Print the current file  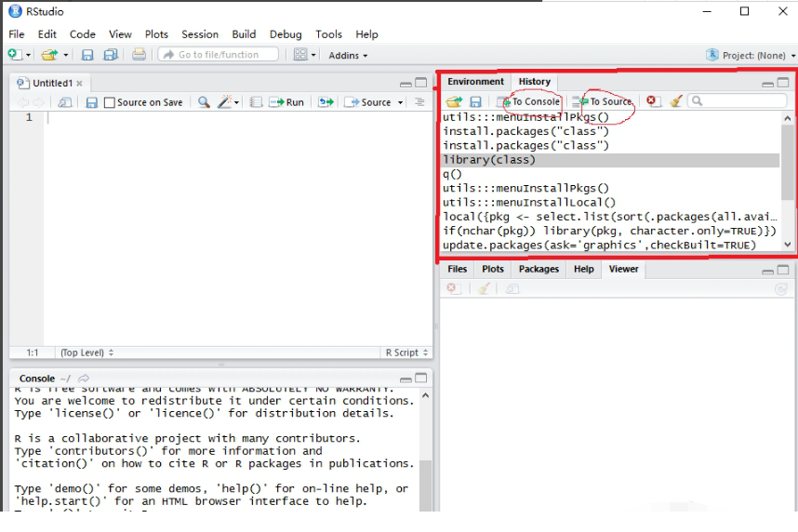(139, 55)
